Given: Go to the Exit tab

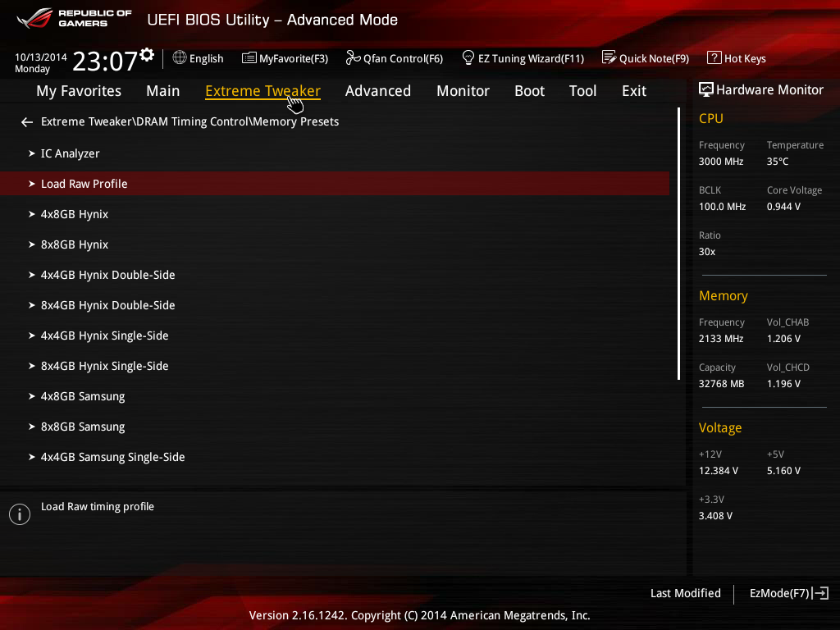Looking at the screenshot, I should point(634,91).
